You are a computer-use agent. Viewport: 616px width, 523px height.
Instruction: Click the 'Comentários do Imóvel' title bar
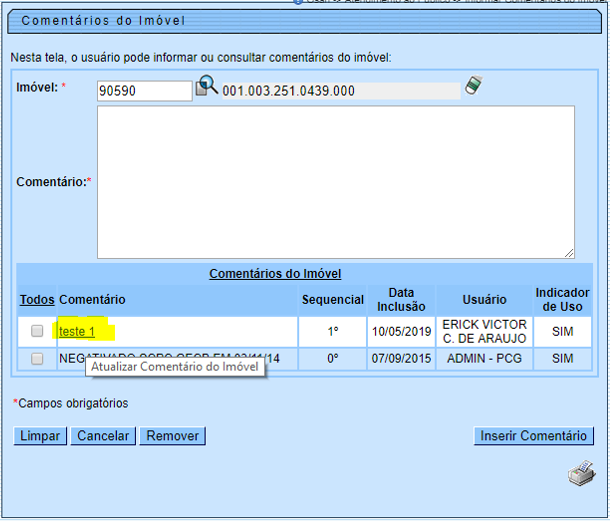coord(304,21)
